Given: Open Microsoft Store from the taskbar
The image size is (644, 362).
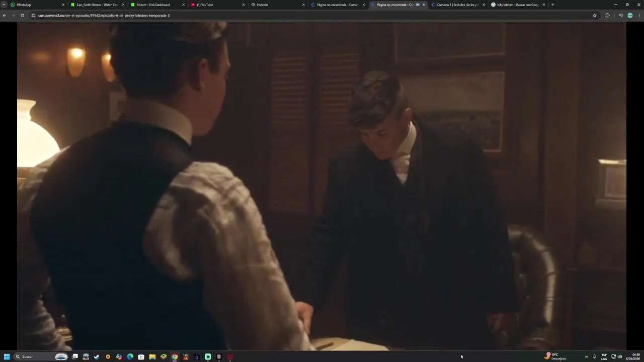Looking at the screenshot, I should pos(141,356).
